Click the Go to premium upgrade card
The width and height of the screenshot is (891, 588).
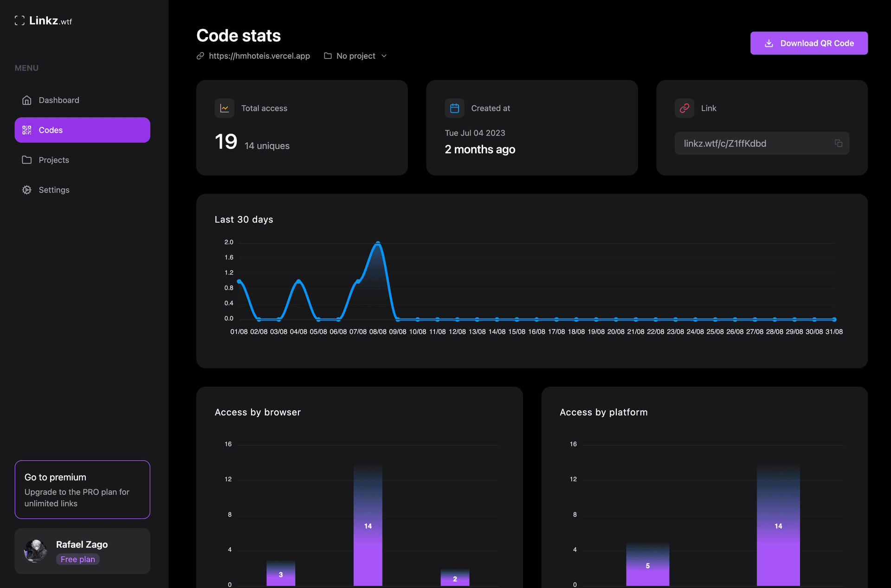coord(82,489)
